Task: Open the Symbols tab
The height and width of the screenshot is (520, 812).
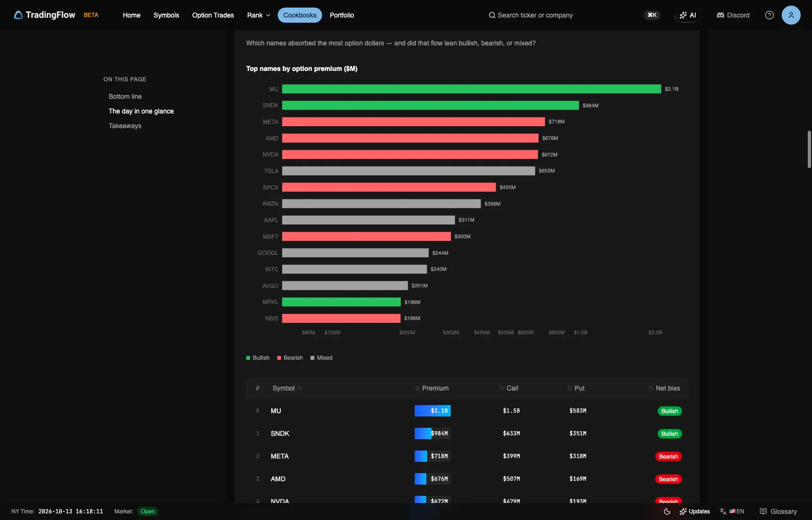Action: (166, 15)
